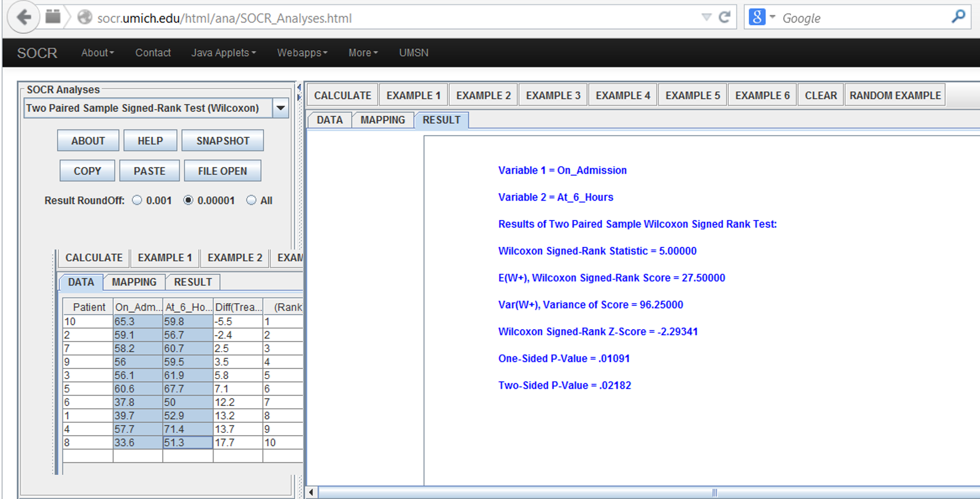
Task: Click Variable 1 = On_Admission line
Action: pos(563,170)
